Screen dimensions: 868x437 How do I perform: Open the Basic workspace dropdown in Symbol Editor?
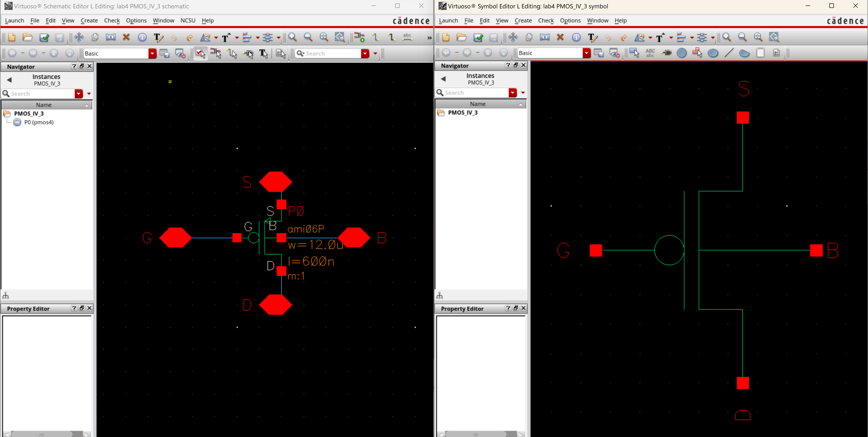586,53
